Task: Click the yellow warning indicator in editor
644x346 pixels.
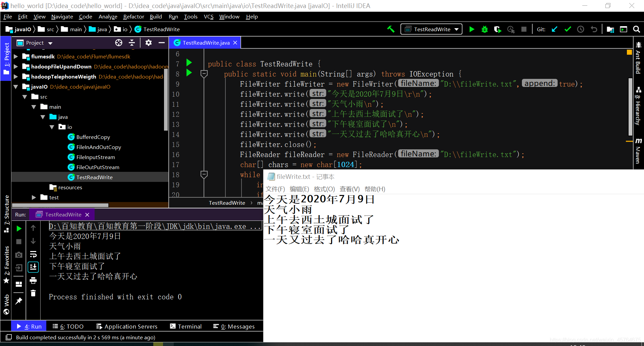Action: (x=630, y=52)
